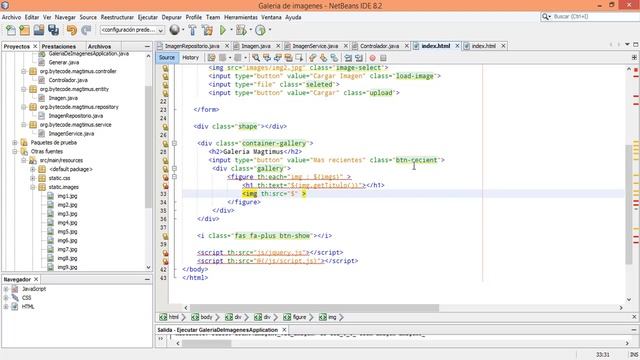The width and height of the screenshot is (640, 360).
Task: Open the Archivo menu
Action: click(x=11, y=17)
